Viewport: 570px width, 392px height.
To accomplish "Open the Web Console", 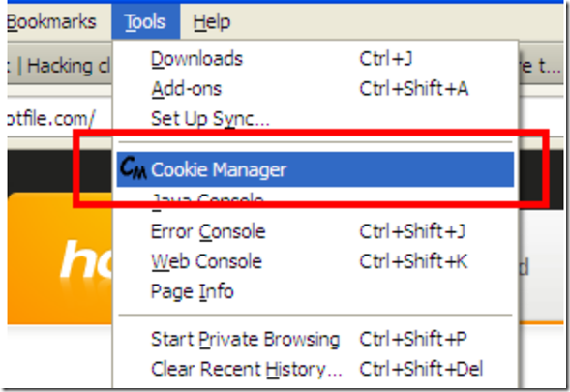I will coord(315,261).
